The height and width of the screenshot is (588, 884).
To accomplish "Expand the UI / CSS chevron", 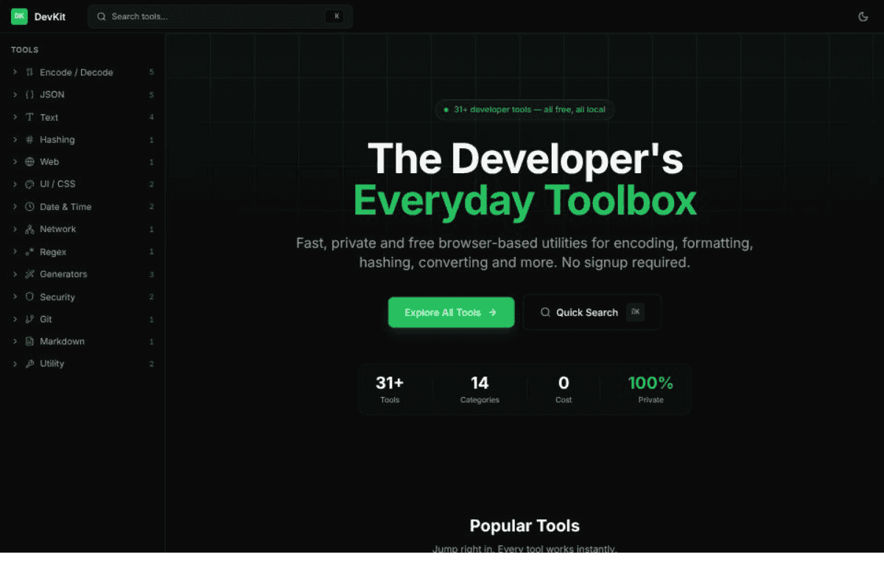I will (x=15, y=184).
